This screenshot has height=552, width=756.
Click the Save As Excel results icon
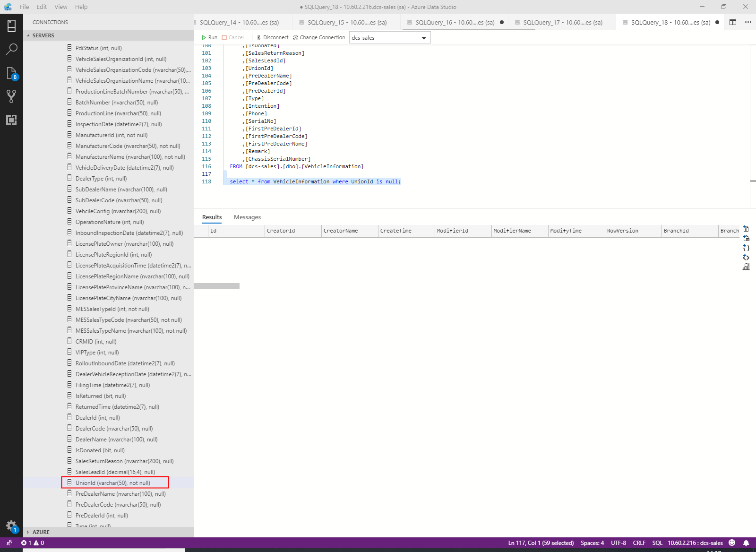(x=746, y=238)
